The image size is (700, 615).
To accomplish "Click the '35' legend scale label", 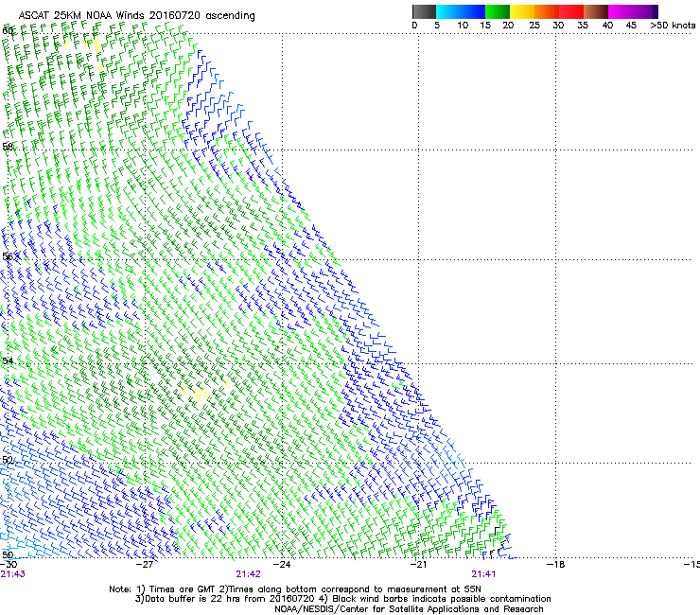I will (x=583, y=26).
